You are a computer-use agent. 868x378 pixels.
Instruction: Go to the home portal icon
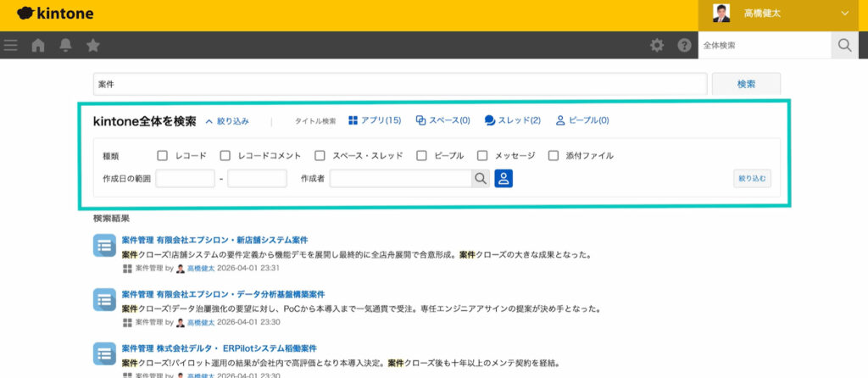pos(38,46)
